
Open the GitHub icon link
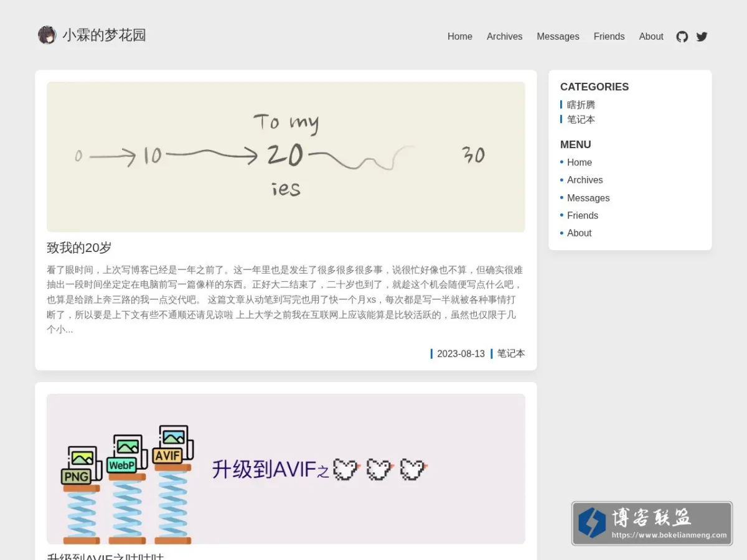coord(682,37)
